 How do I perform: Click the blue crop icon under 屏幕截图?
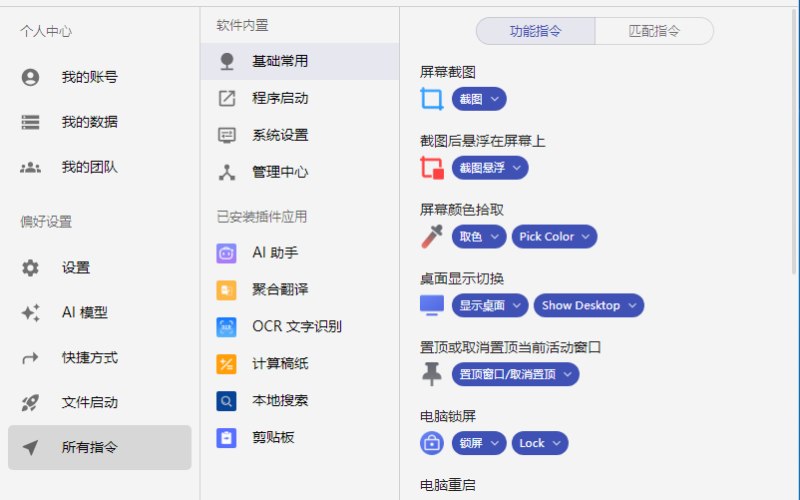coord(432,99)
